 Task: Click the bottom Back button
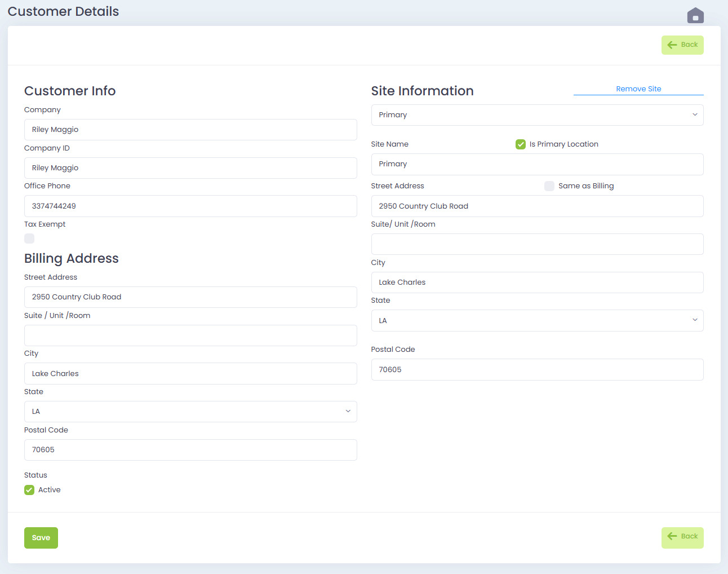pyautogui.click(x=682, y=537)
